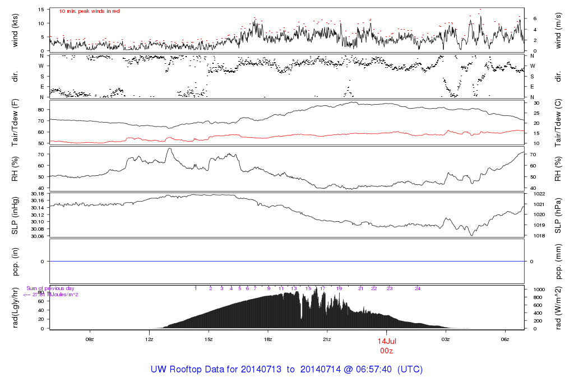This screenshot has height=392, width=574.
Task: Select the 'SLP (hPa)' axis label
Action: [558, 216]
